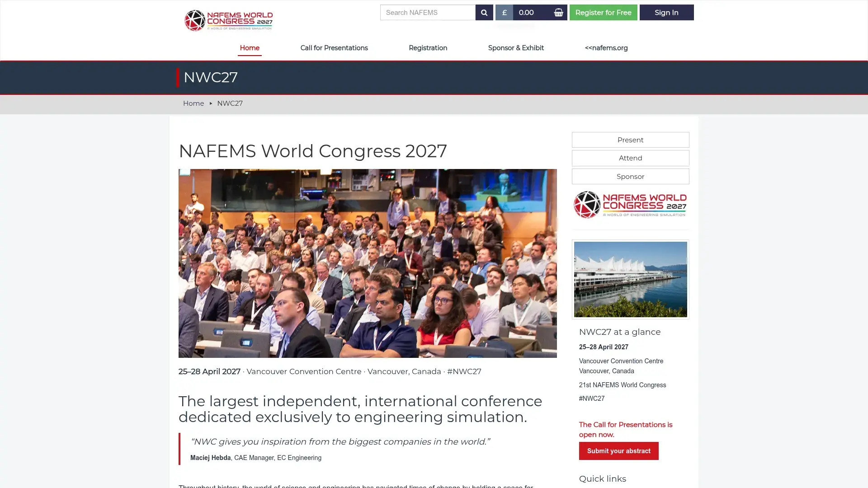The width and height of the screenshot is (868, 488).
Task: Click the search magnifier button
Action: 484,13
